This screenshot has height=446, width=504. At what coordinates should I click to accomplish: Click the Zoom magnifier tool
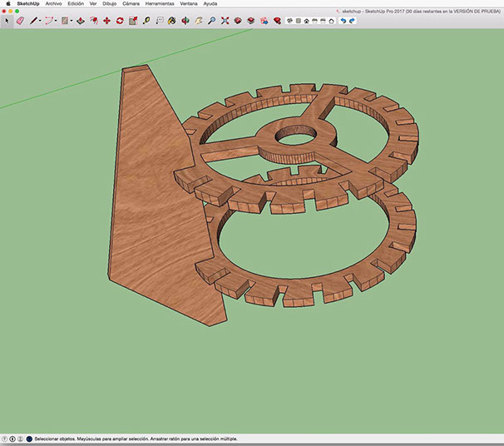pos(211,20)
